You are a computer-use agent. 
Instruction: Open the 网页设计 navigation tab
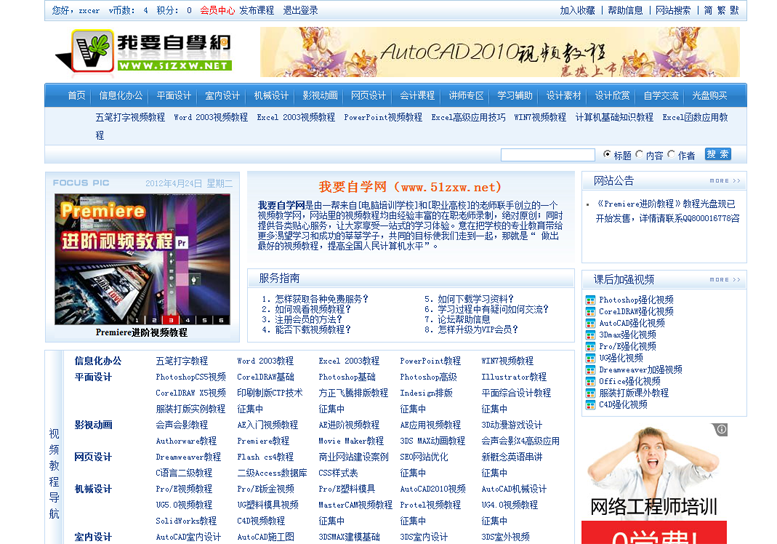(368, 96)
